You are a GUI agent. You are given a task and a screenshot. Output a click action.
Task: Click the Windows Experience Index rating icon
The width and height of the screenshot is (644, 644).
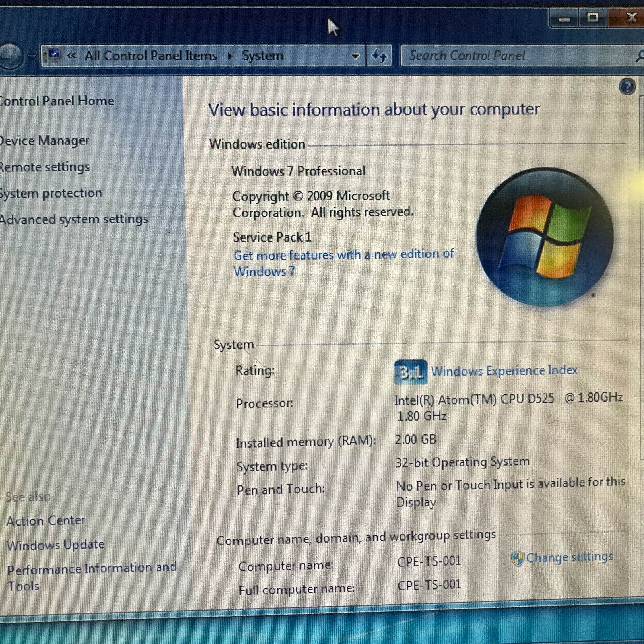410,372
